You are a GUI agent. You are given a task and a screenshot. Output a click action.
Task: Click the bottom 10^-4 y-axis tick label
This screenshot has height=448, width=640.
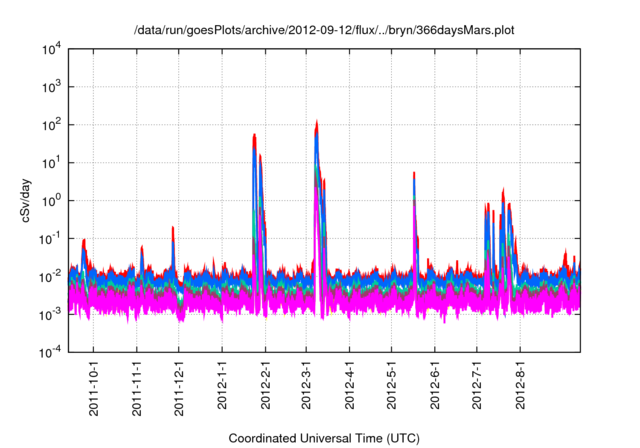[53, 351]
